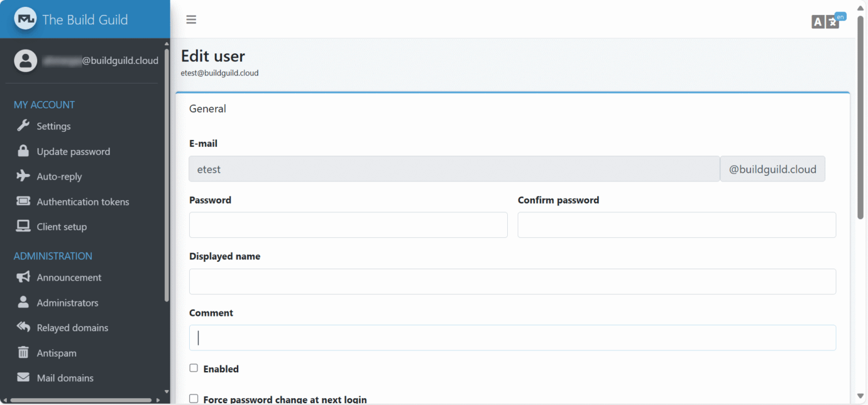Screen dimensions: 868x405
Task: Click the user avatar account icon
Action: (25, 61)
